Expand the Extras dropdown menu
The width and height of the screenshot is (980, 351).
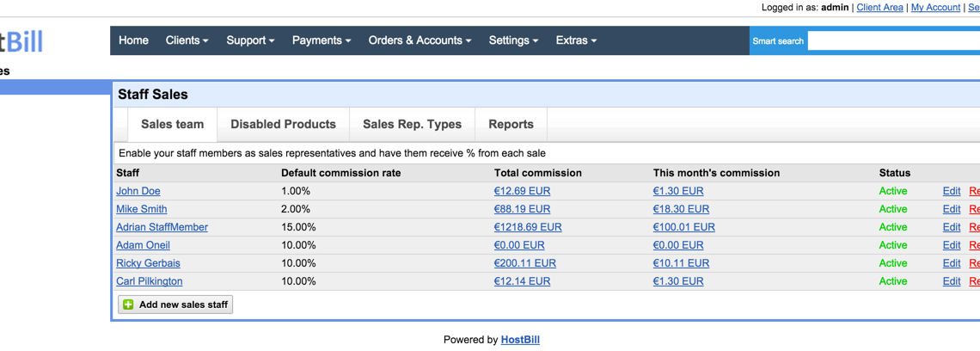coord(576,40)
